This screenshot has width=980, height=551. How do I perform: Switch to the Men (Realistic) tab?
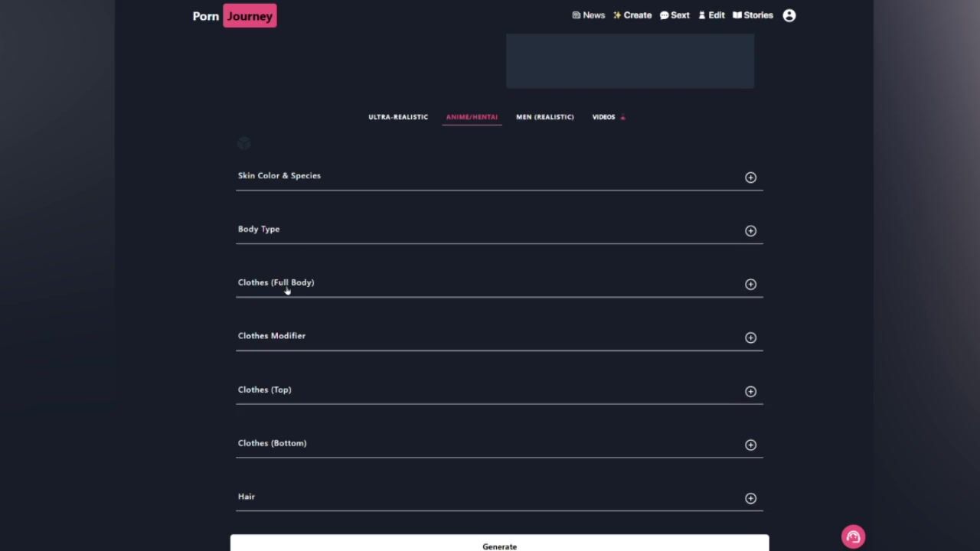click(544, 117)
